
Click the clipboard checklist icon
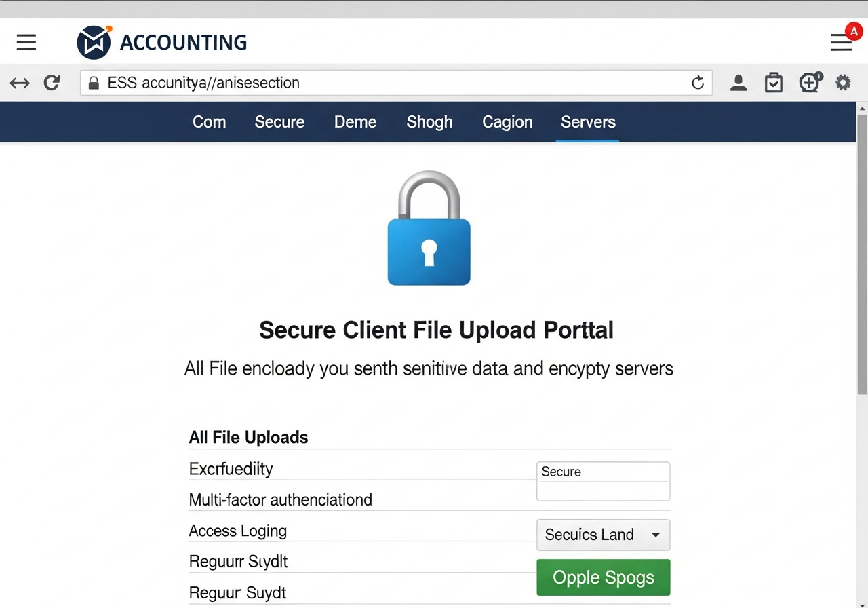point(774,82)
